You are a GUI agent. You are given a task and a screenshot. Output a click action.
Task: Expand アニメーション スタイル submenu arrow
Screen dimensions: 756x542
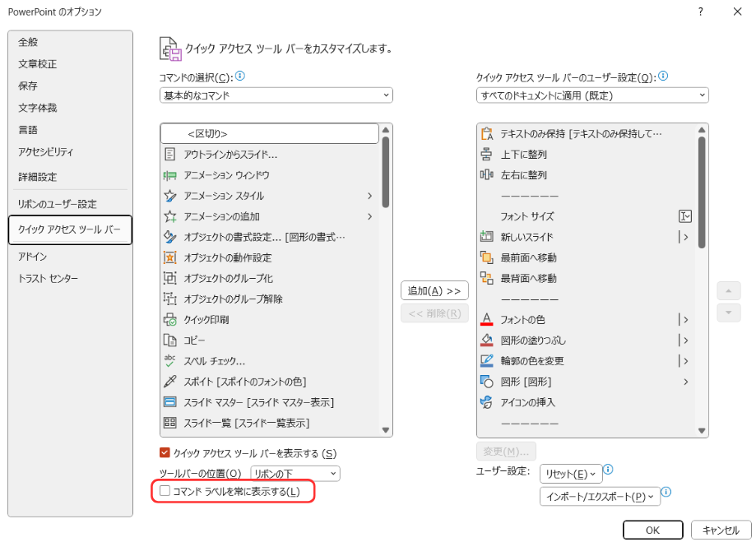coord(370,196)
